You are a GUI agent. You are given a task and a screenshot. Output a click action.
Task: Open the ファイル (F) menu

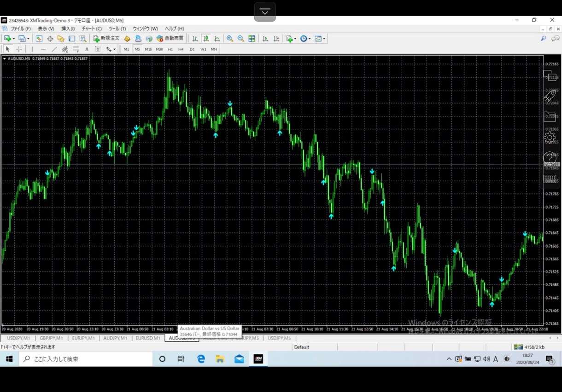pos(21,29)
